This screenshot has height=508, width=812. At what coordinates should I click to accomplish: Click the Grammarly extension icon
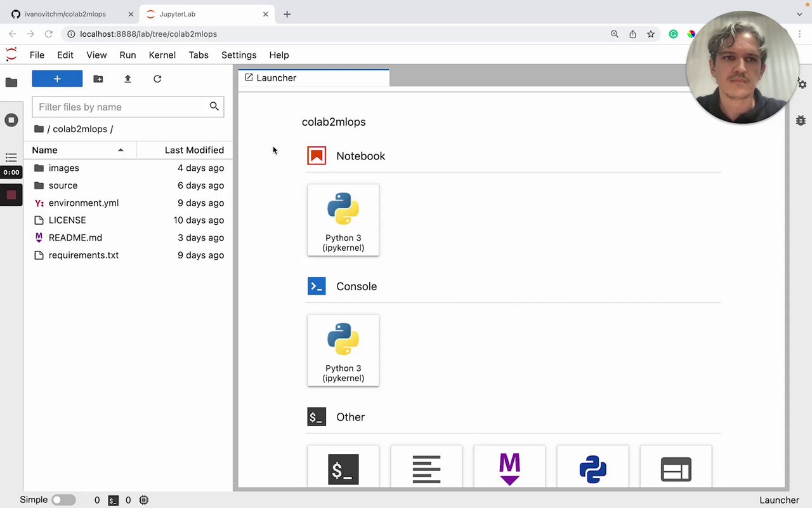pos(673,34)
